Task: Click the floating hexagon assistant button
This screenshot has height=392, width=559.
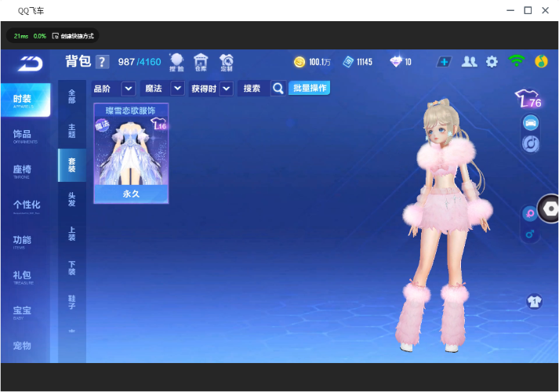Action: pos(550,209)
